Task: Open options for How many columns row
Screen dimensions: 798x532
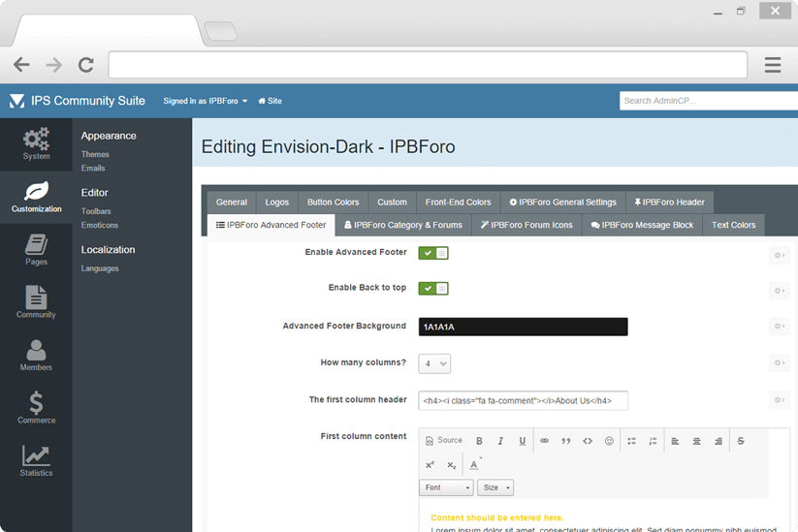Action: pos(780,362)
